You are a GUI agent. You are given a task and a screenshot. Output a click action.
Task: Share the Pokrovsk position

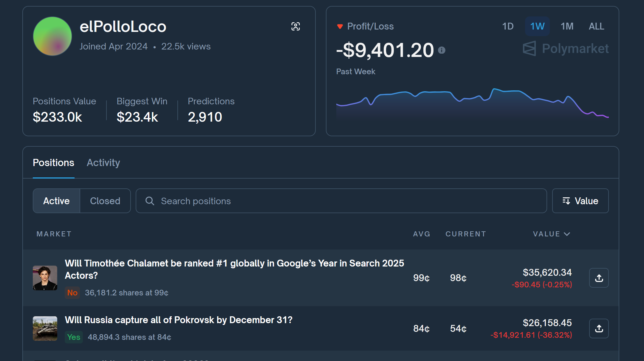599,329
